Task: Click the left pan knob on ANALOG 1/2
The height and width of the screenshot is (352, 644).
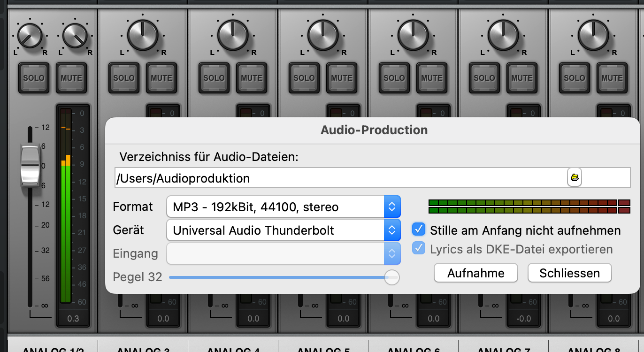Action: coord(30,36)
